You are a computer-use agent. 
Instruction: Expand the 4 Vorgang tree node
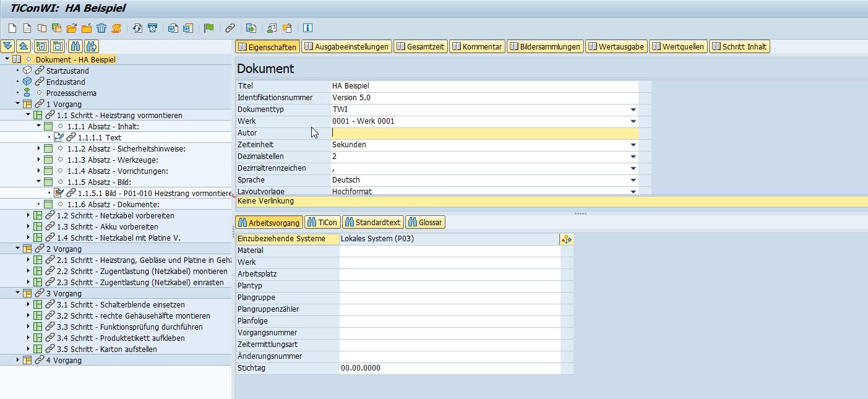[17, 360]
